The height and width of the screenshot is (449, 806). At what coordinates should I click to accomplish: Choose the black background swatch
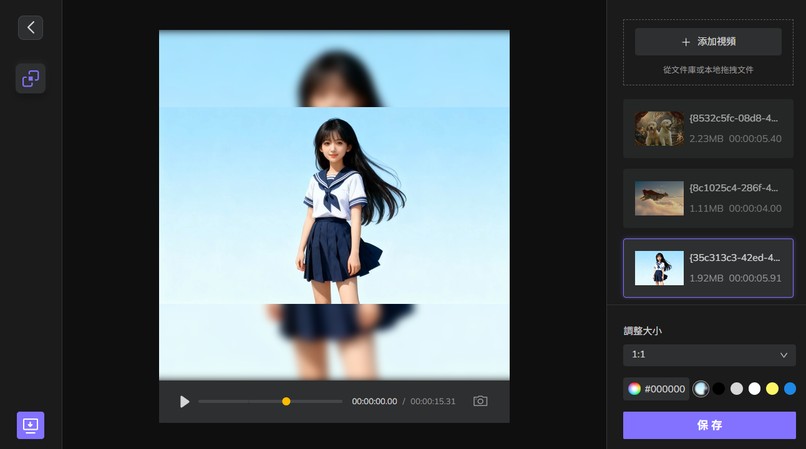[x=718, y=389]
